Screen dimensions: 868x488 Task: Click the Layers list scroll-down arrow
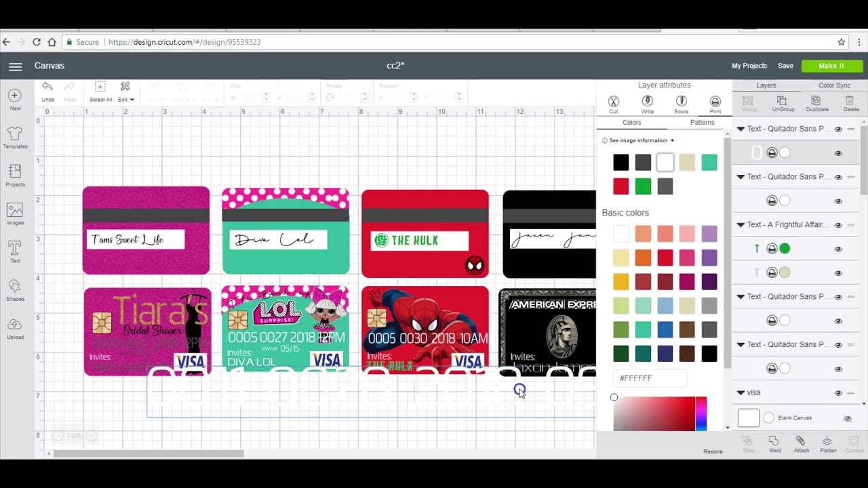(864, 404)
